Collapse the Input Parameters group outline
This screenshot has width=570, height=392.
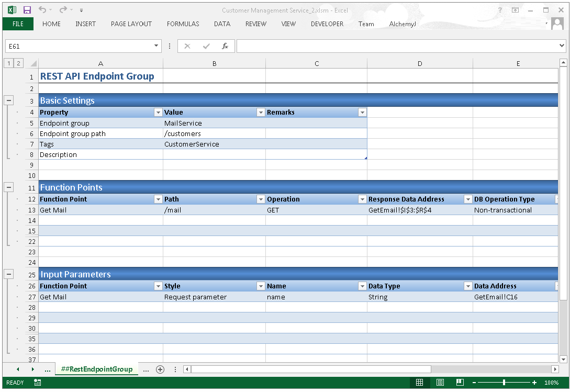[9, 274]
